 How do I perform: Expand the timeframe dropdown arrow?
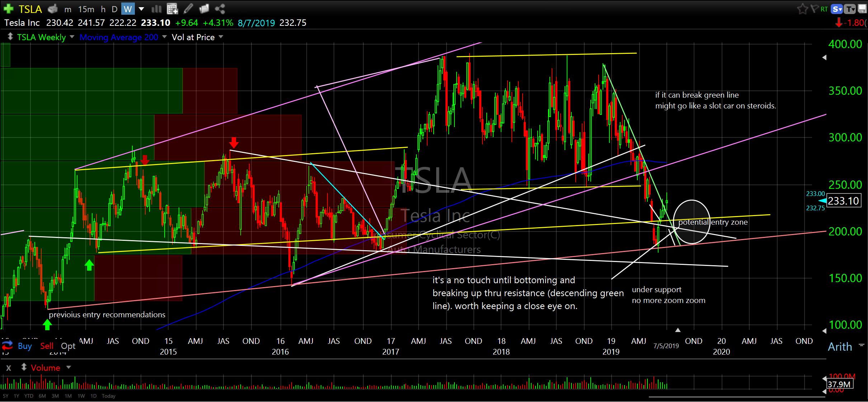coord(141,9)
